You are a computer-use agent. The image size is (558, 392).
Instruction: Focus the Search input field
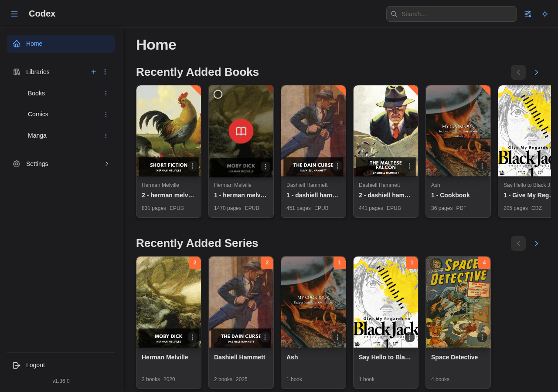tap(452, 14)
